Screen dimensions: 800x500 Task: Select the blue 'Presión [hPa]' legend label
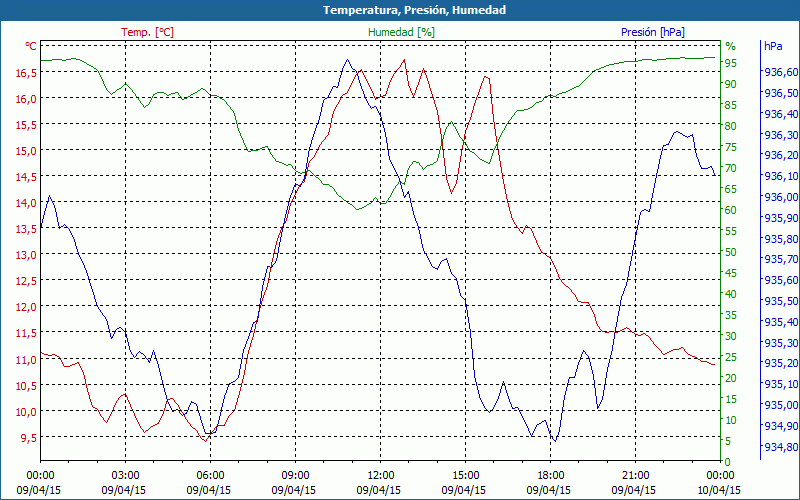point(653,32)
